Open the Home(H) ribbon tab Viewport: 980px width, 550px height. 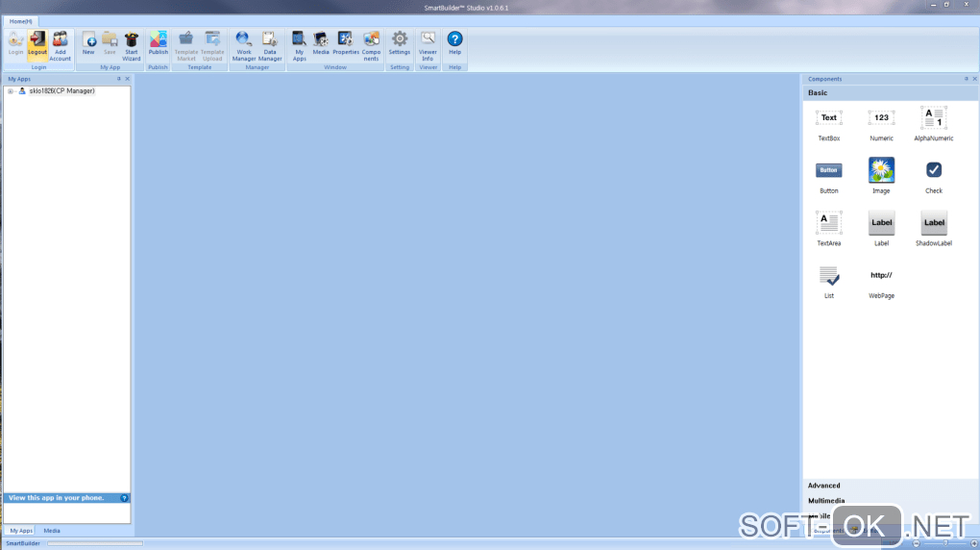20,21
